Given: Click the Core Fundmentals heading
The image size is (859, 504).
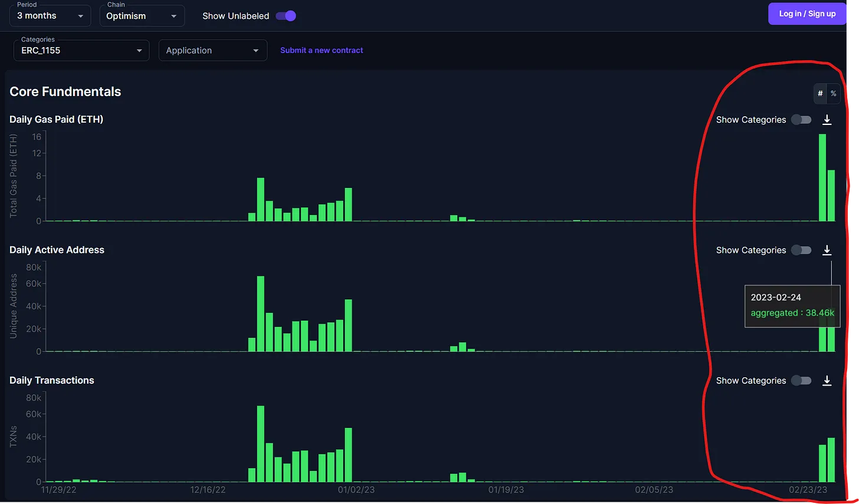Looking at the screenshot, I should (x=65, y=91).
